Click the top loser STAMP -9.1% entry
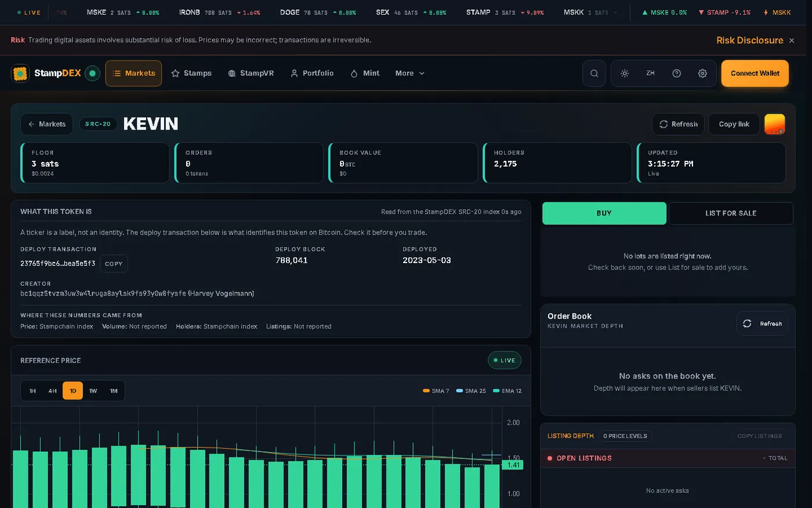The width and height of the screenshot is (812, 508). 724,12
